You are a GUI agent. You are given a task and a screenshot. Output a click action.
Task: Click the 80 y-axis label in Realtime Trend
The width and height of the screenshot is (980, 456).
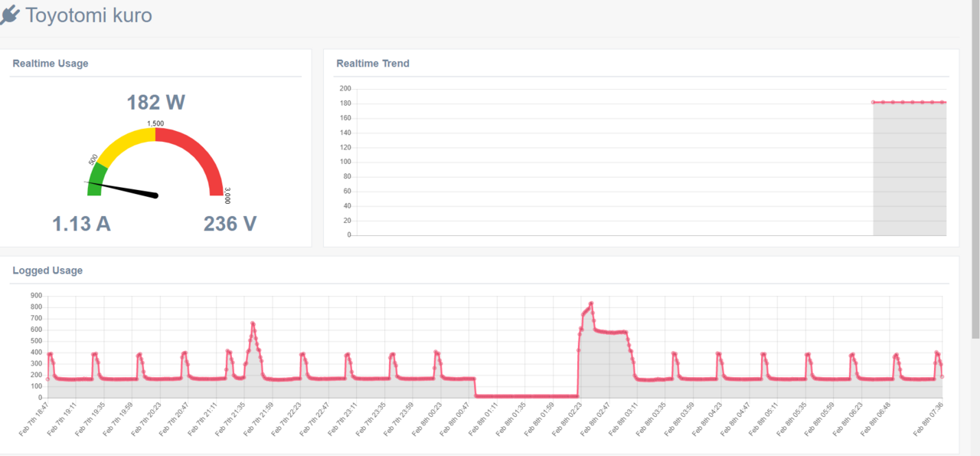coord(347,176)
